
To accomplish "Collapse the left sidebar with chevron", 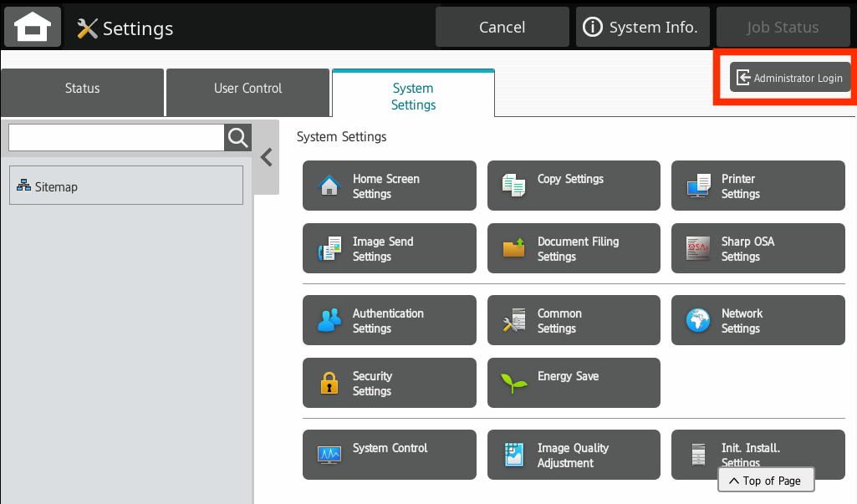I will tap(267, 157).
